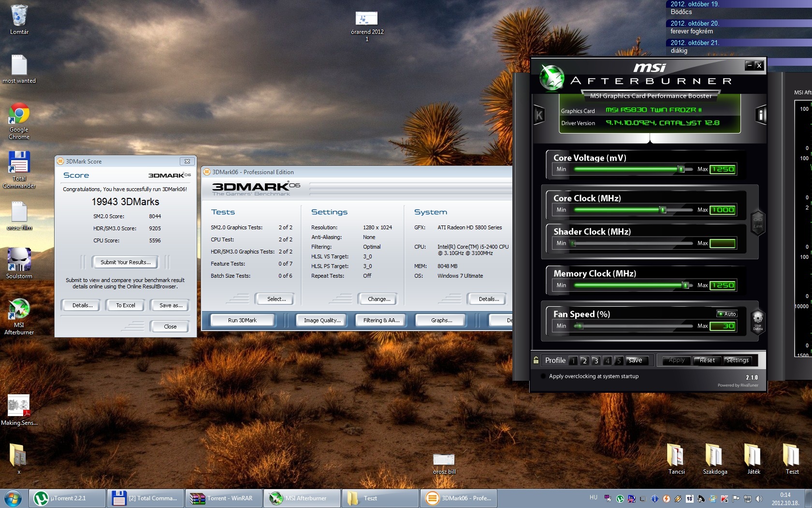The image size is (812, 508).
Task: Open the Total Commander desktop shortcut
Action: (x=19, y=169)
